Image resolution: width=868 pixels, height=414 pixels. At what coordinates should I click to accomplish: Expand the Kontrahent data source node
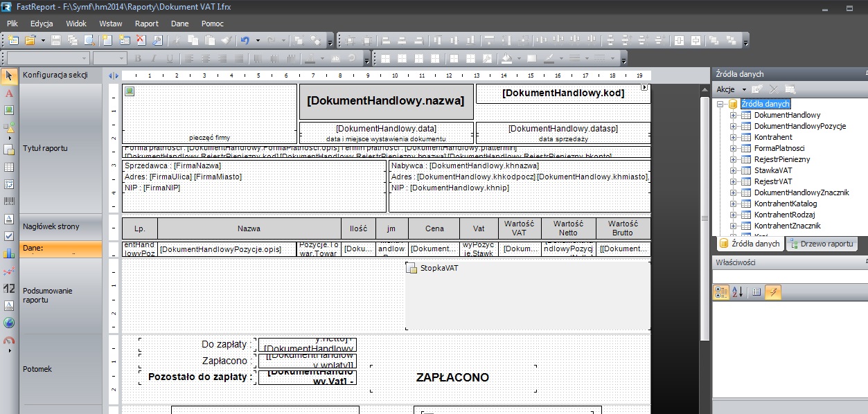tap(734, 137)
